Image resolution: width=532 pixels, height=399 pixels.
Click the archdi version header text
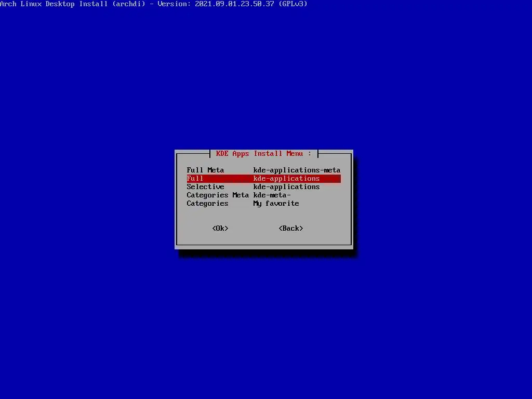click(x=154, y=4)
